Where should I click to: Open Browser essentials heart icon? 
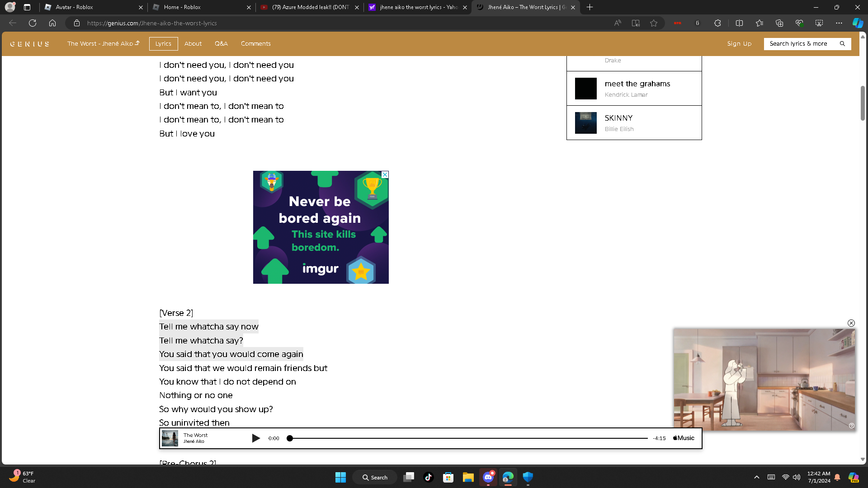(x=799, y=23)
